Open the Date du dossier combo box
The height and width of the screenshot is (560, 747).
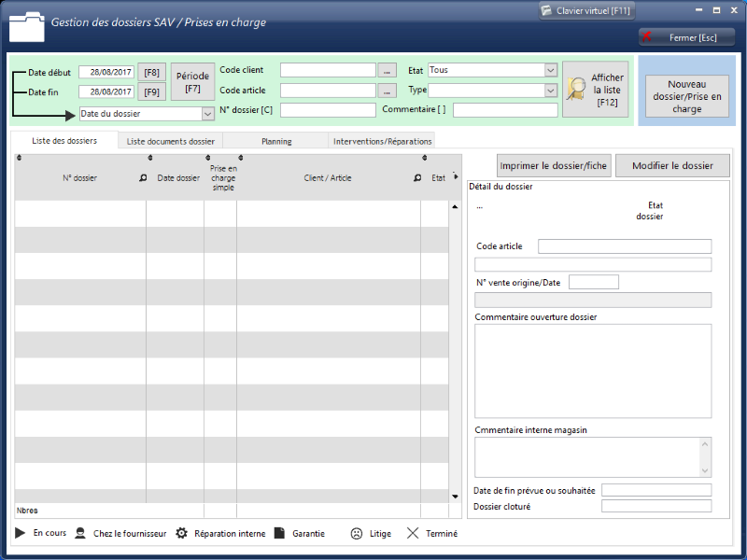pyautogui.click(x=207, y=114)
